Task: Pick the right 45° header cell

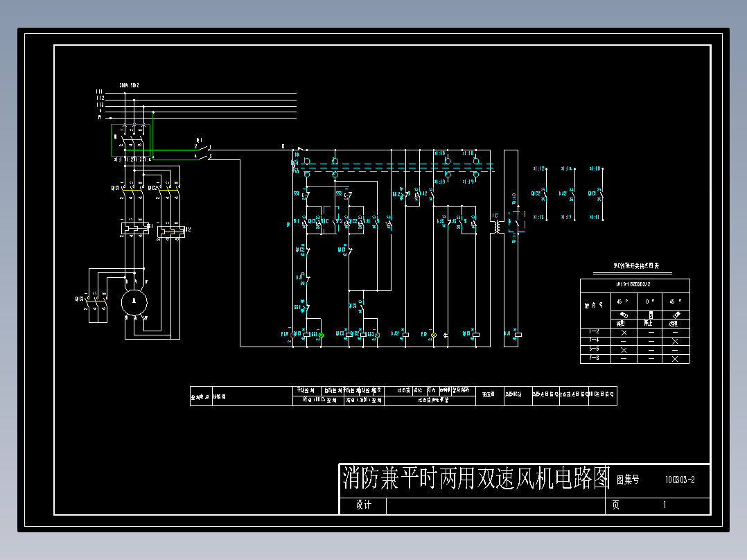Action: point(676,301)
